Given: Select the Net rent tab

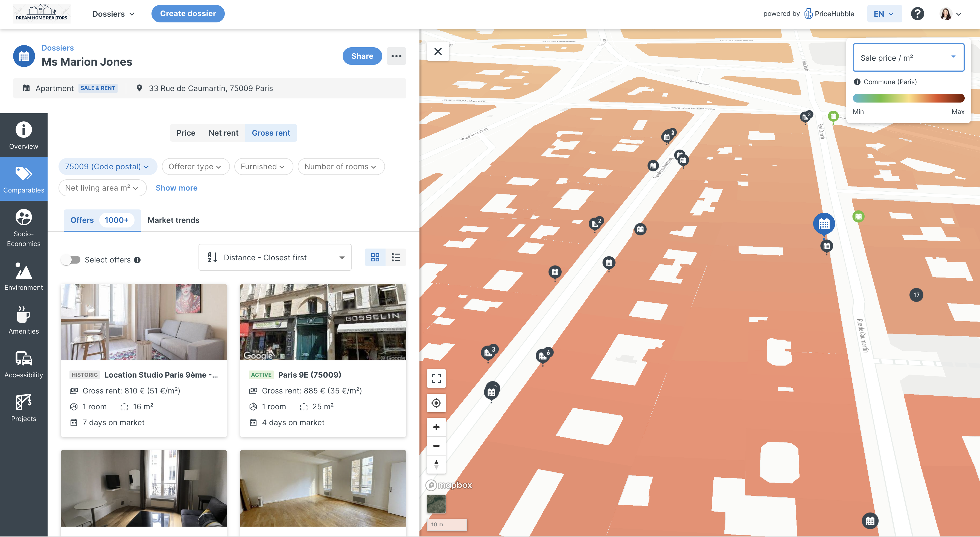Looking at the screenshot, I should point(223,133).
